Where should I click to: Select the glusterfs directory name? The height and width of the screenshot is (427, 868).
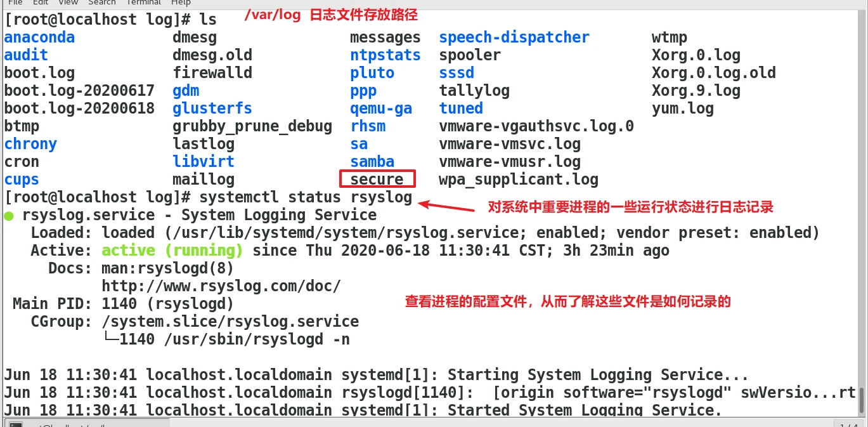[x=212, y=108]
